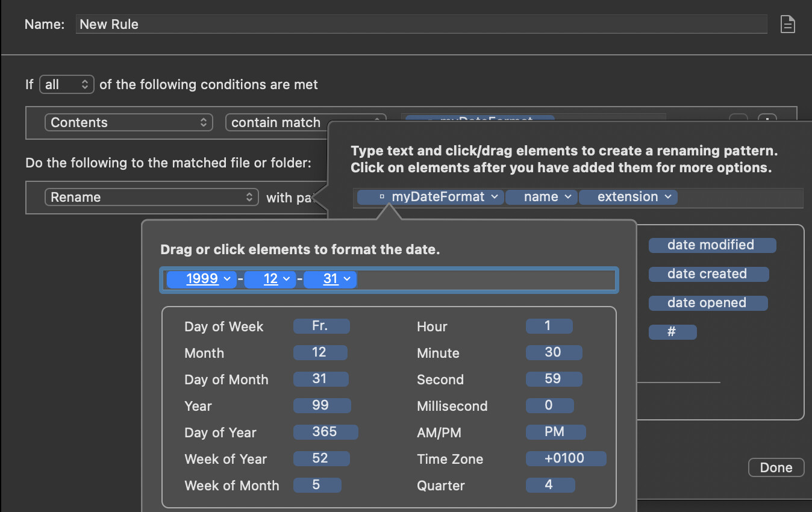Expand the 1999 year token menu
Screen dimensions: 812x512
[227, 279]
